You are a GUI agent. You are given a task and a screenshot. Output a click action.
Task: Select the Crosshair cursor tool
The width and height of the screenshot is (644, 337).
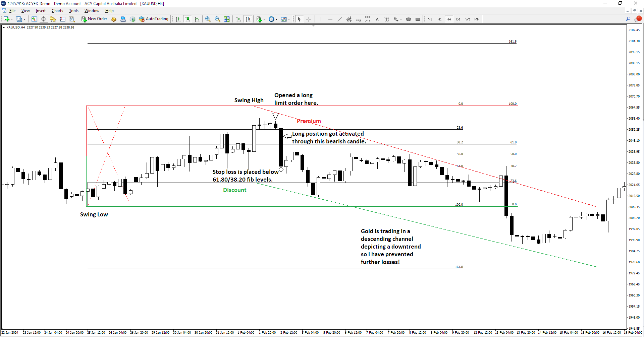pyautogui.click(x=309, y=19)
